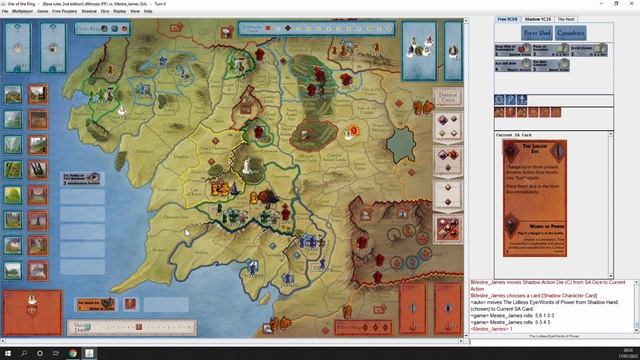640x360 pixels.
Task: Click the Fellowship box with figures at top right of map
Action: point(419,51)
